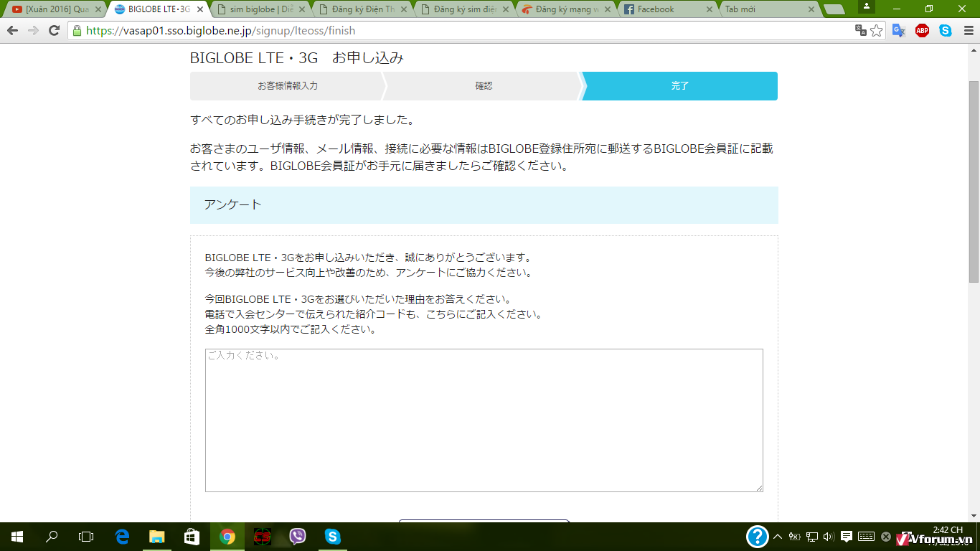
Task: Launch Microsoft Edge from the taskbar
Action: [122, 537]
